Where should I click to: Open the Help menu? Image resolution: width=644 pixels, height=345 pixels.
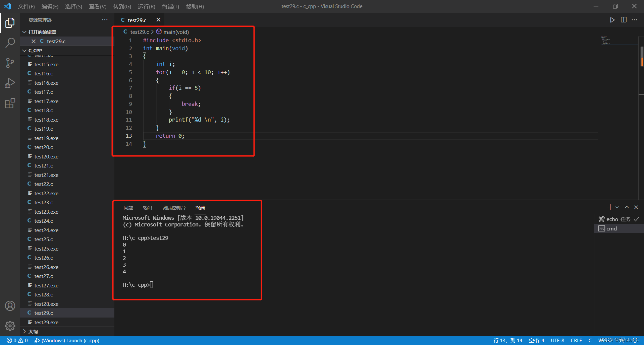pos(195,6)
